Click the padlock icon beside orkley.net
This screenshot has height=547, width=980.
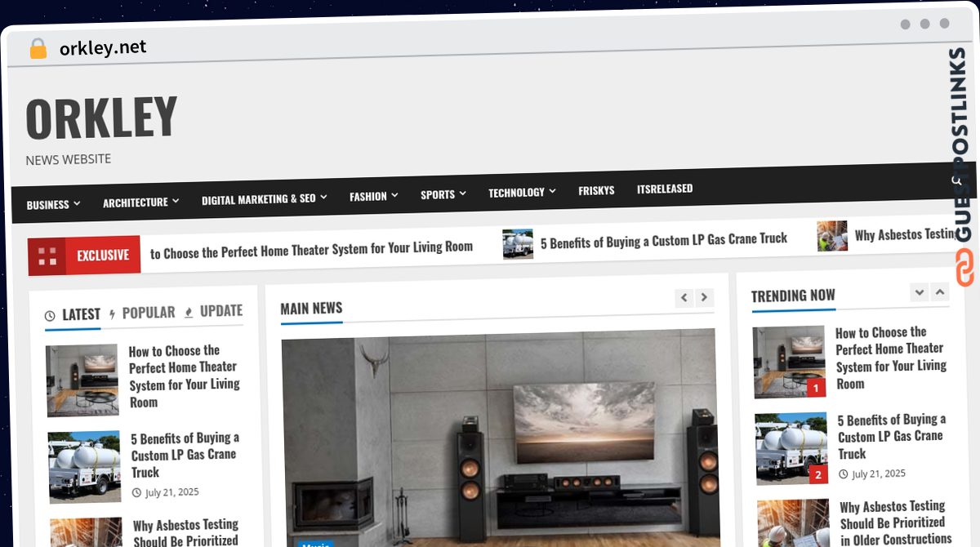(x=38, y=49)
